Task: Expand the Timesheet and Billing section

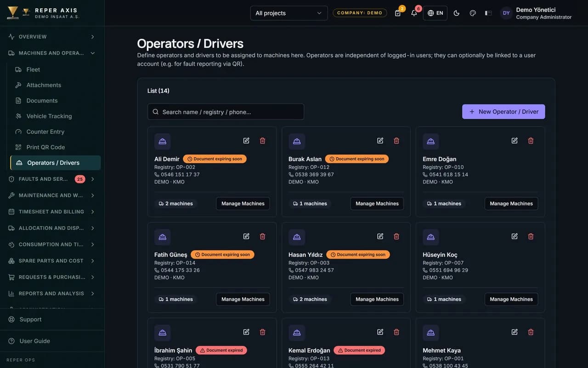Action: [x=52, y=212]
